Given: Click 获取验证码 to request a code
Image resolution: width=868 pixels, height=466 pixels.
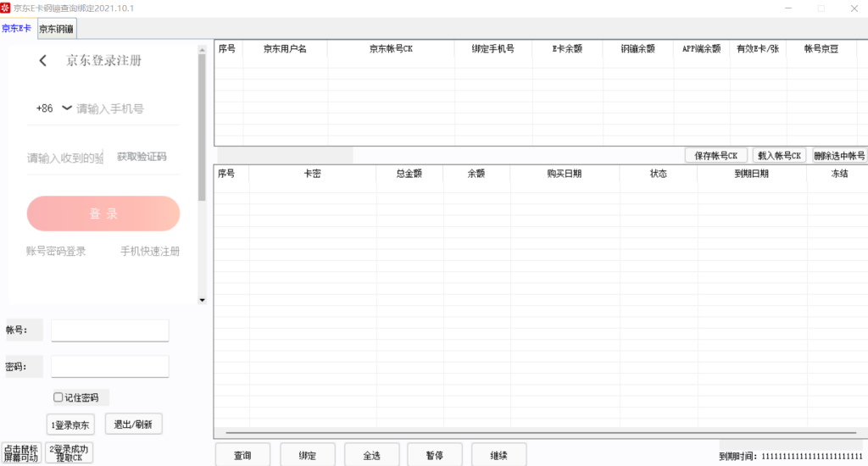Looking at the screenshot, I should coord(142,157).
